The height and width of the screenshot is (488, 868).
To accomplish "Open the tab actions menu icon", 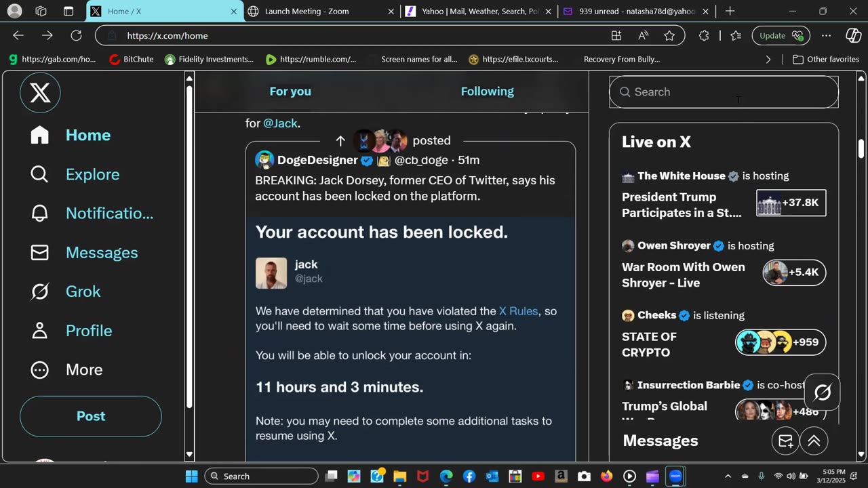I will [68, 11].
